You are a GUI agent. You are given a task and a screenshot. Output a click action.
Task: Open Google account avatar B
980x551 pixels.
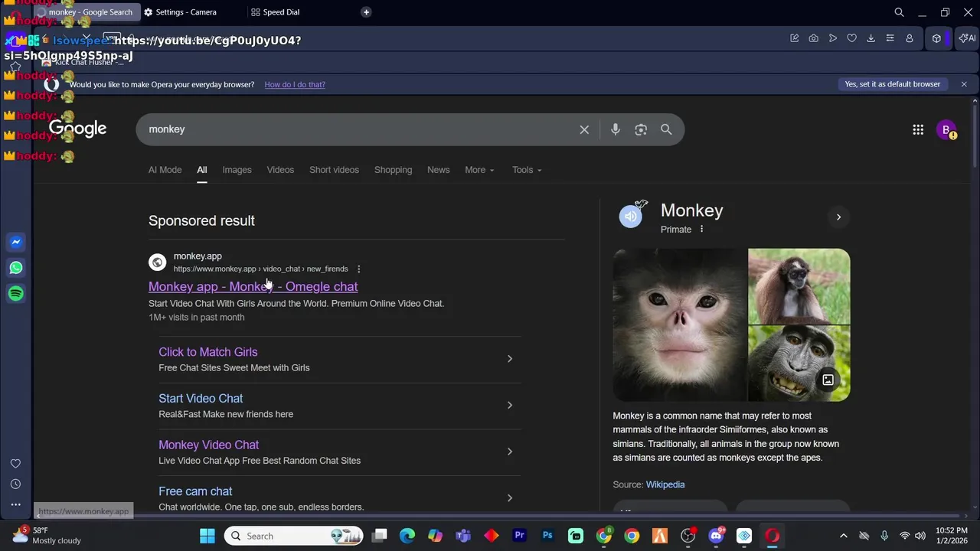click(x=946, y=129)
